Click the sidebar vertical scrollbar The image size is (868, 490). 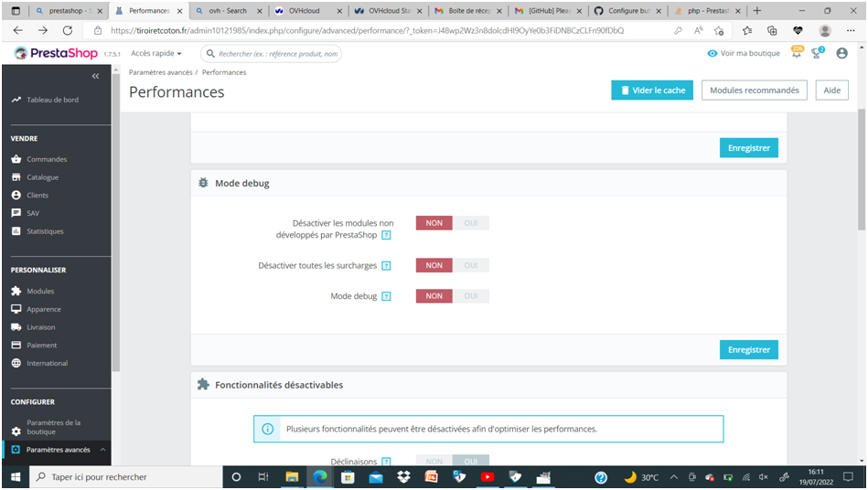pos(115,221)
